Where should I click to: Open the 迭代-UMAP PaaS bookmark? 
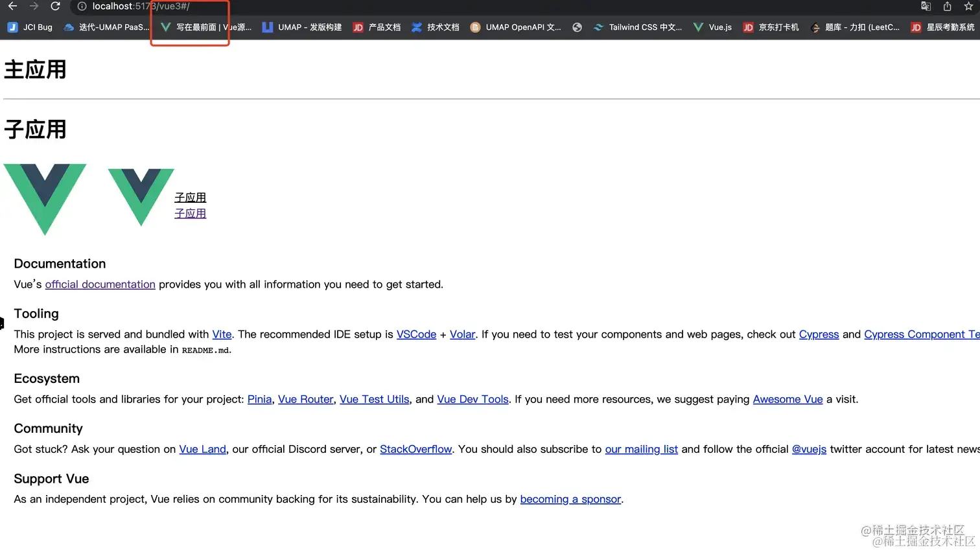(x=106, y=27)
